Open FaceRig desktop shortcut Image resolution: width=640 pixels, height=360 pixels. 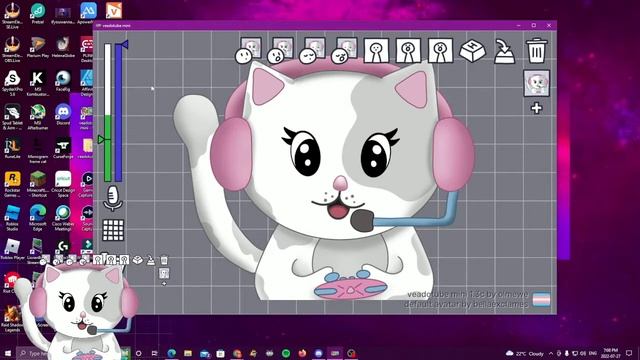(62, 80)
